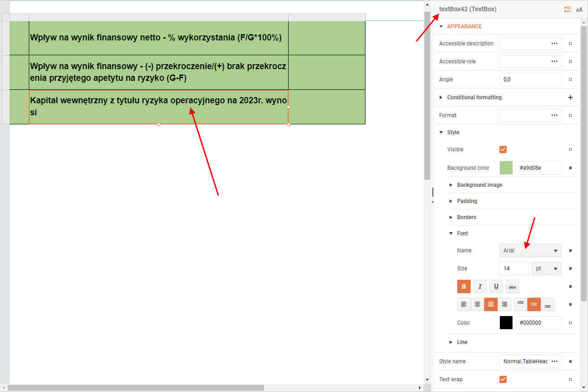Viewport: 588px width, 392px height.
Task: Click the green background color swatch
Action: (x=506, y=168)
